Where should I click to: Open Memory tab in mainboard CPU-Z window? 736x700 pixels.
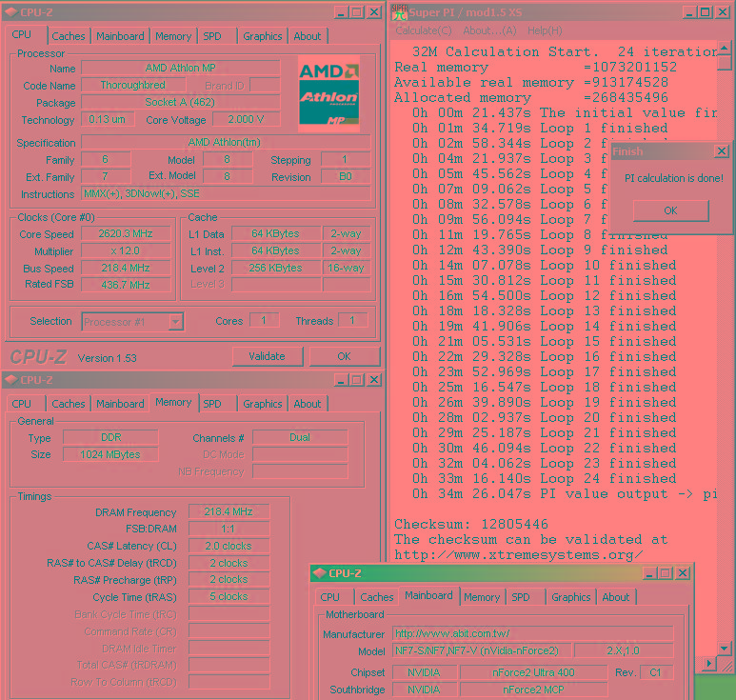click(482, 597)
